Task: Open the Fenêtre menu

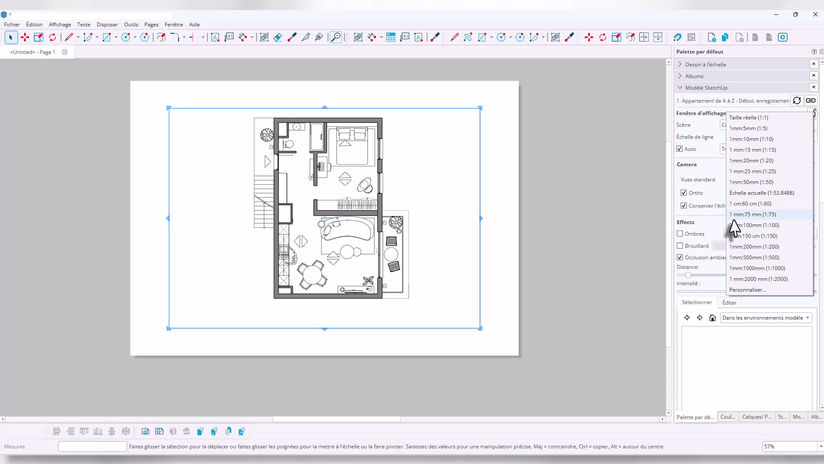Action: pyautogui.click(x=173, y=25)
